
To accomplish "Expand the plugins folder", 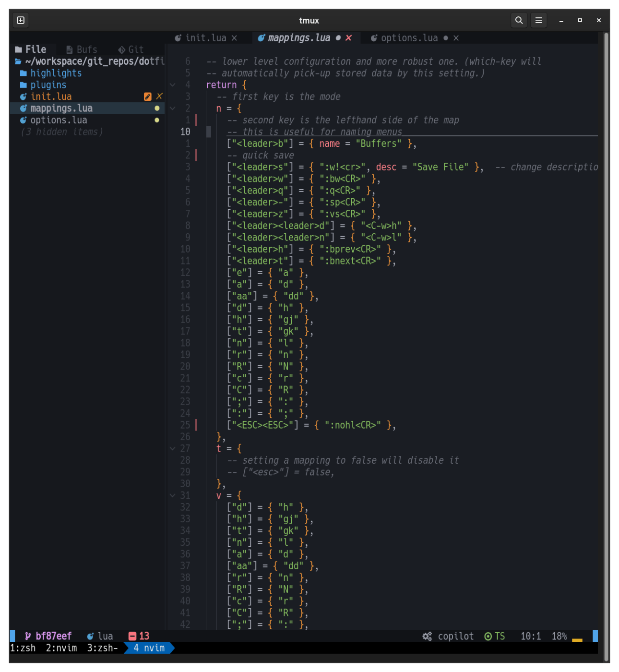I will [x=43, y=85].
